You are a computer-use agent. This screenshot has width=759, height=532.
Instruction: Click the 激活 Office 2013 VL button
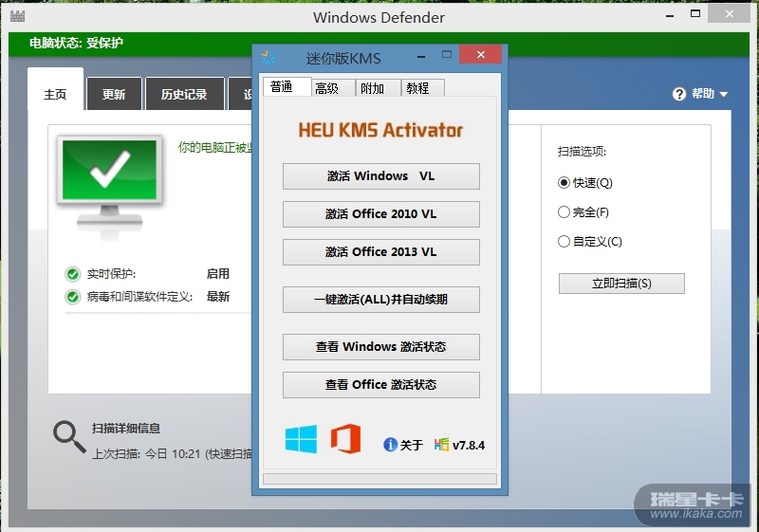[x=381, y=252]
